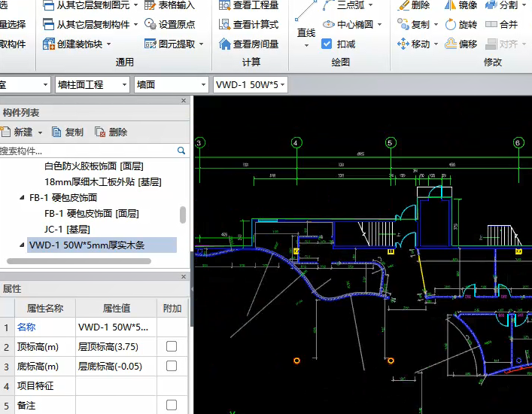Close the 构件列表 panel
The image size is (532, 414).
(x=184, y=100)
